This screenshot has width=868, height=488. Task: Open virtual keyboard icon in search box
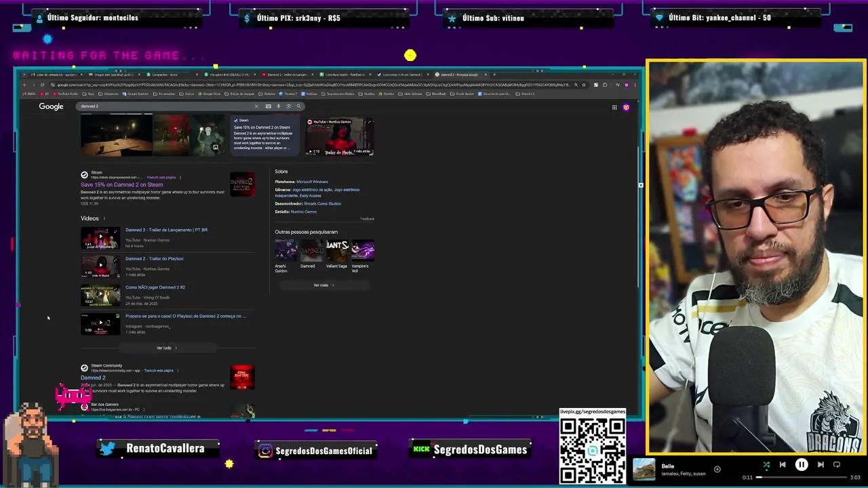point(269,106)
